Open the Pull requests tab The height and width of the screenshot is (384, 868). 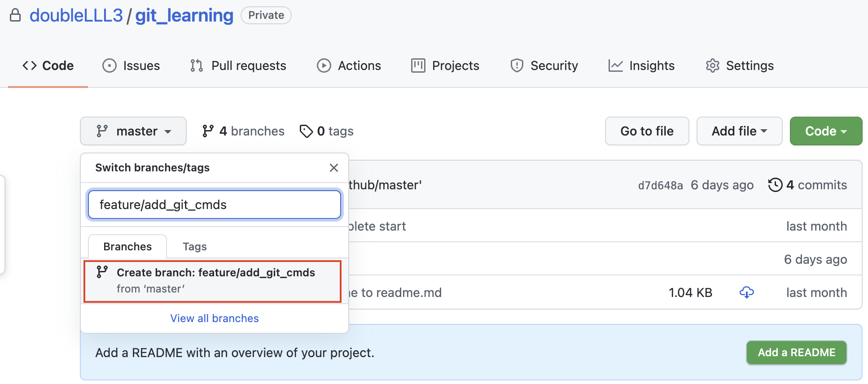[x=238, y=65]
